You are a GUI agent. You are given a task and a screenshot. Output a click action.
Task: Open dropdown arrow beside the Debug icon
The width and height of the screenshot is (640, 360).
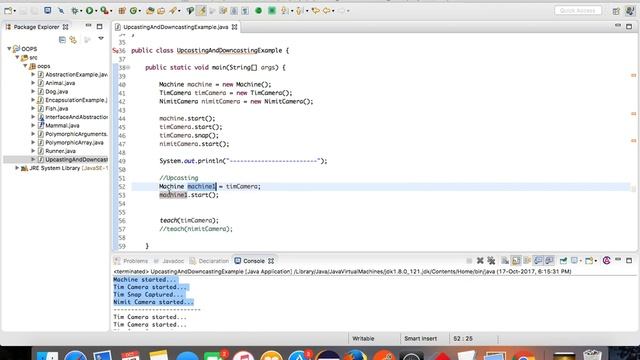(81, 11)
